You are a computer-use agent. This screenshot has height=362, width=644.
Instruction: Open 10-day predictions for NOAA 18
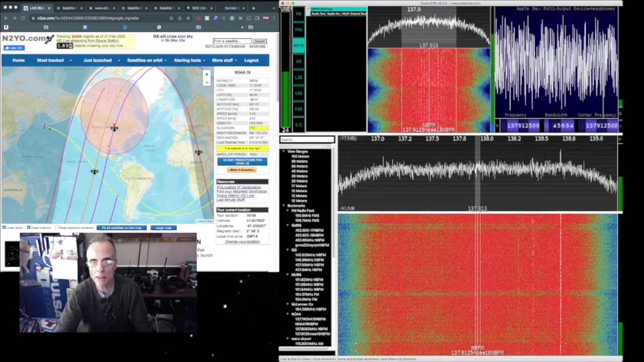click(x=242, y=161)
